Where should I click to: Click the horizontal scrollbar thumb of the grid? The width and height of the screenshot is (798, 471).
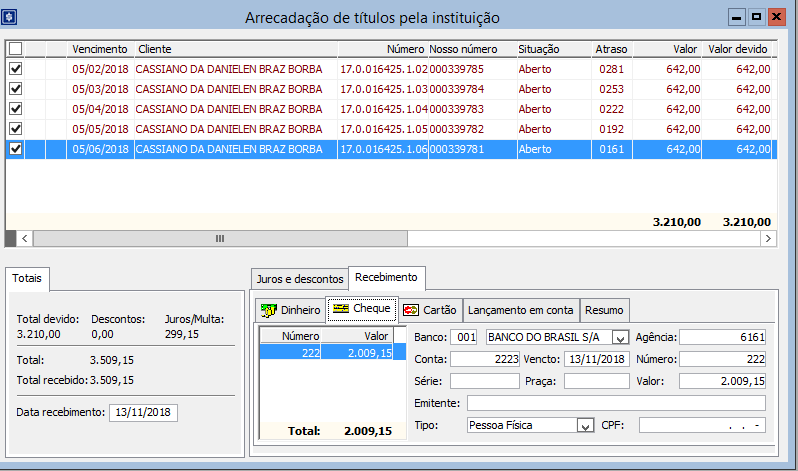pyautogui.click(x=220, y=239)
